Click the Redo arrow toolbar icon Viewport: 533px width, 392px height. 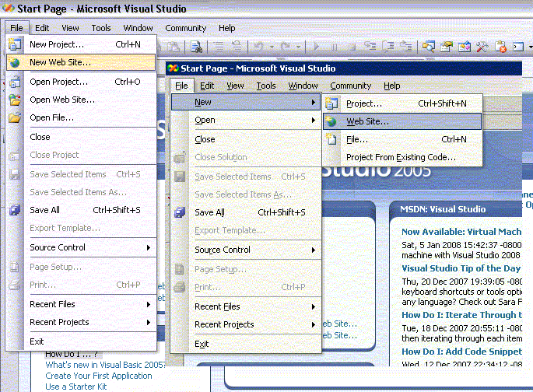point(286,46)
